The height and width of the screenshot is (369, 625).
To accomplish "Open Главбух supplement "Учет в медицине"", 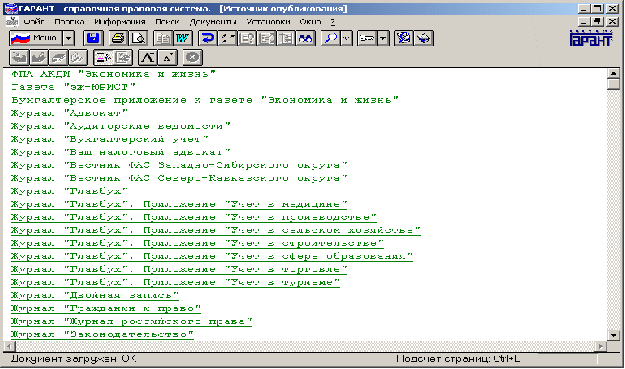I will coord(179,204).
